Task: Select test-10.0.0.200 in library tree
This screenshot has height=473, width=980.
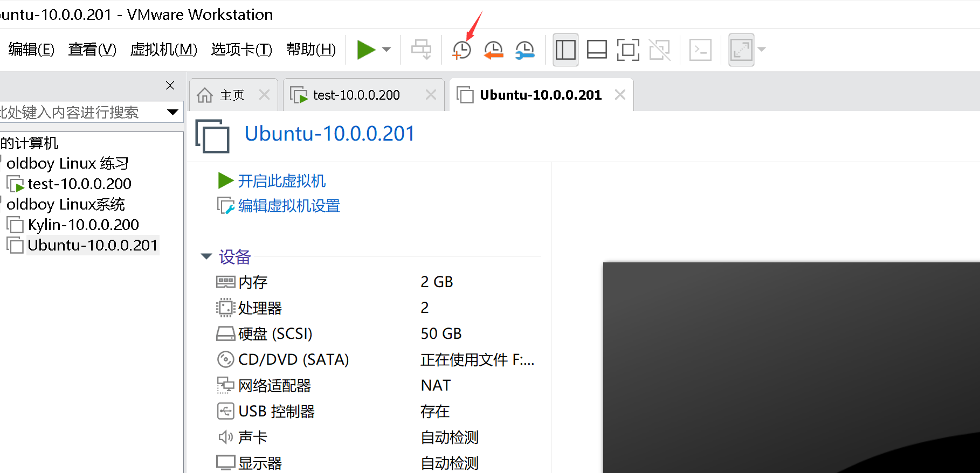Action: point(79,184)
